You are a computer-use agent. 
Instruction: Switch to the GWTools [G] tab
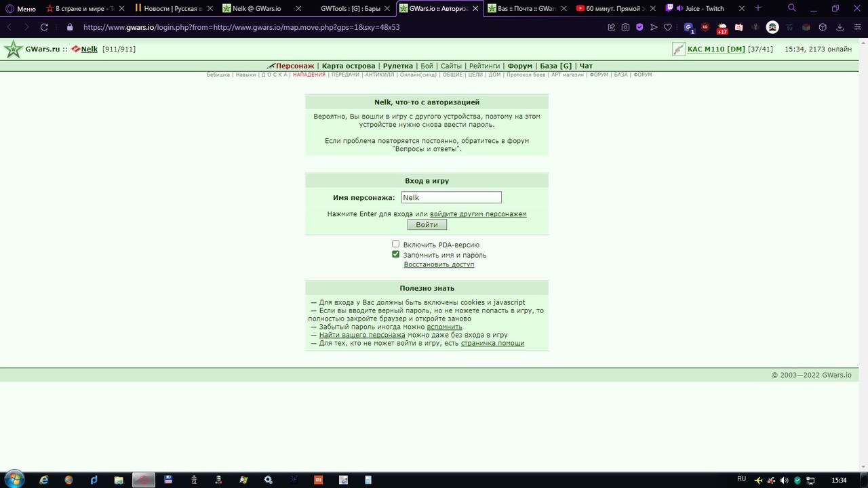[349, 9]
